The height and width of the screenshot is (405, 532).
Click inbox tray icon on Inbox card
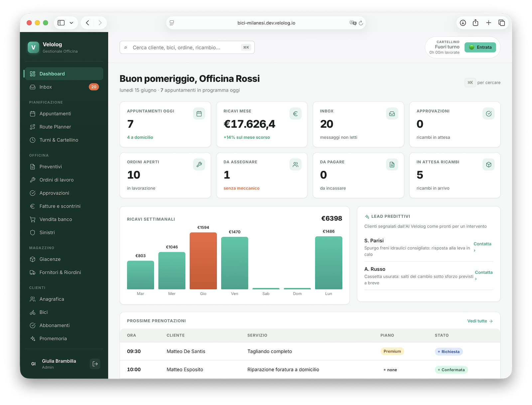click(x=392, y=114)
